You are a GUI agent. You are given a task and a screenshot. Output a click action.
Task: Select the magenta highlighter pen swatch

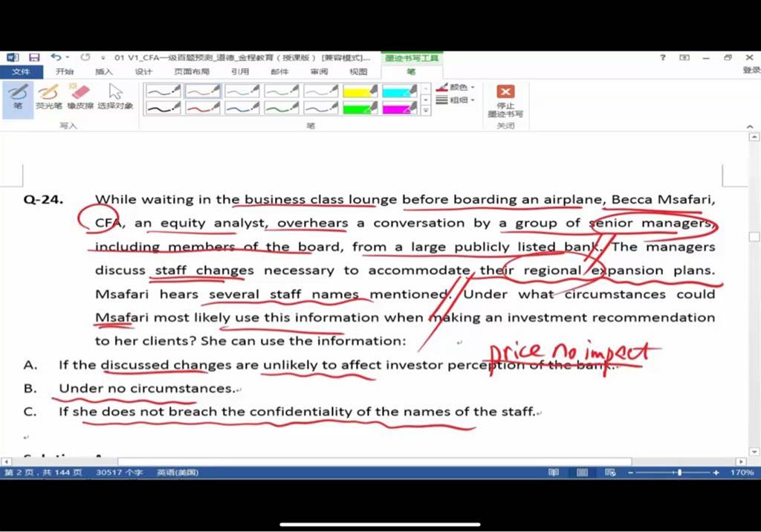(x=399, y=108)
